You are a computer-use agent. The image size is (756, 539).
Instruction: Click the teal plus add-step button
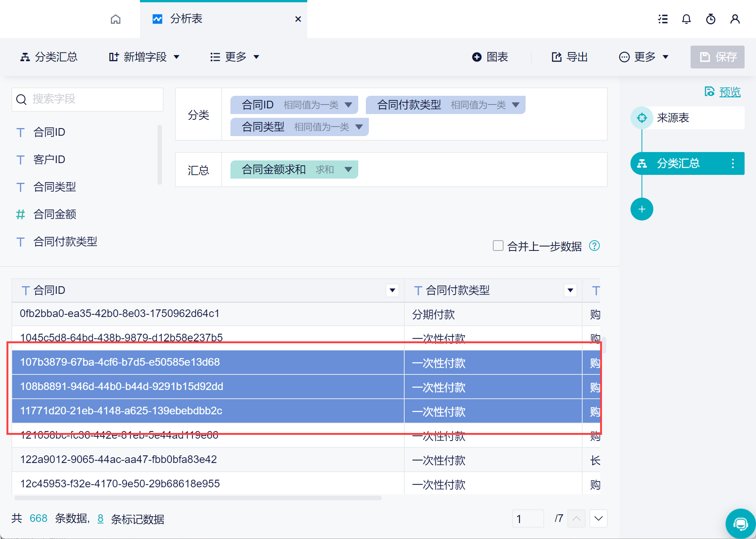coord(642,209)
